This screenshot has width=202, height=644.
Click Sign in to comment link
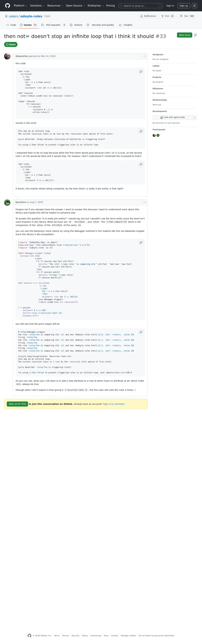114,404
